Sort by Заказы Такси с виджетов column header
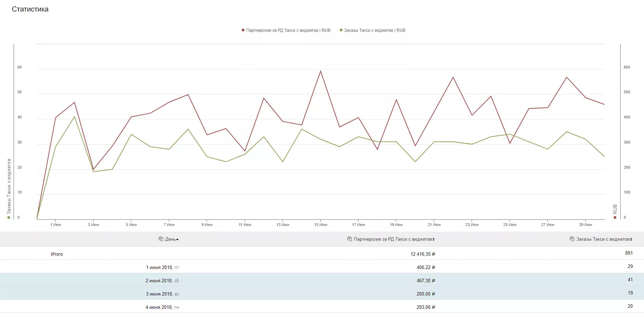This screenshot has width=644, height=313. click(x=604, y=239)
